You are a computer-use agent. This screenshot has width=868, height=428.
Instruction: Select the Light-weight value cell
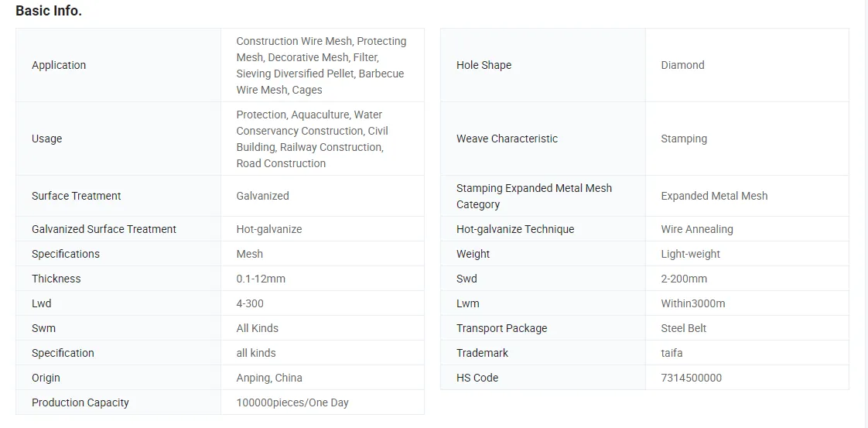690,254
